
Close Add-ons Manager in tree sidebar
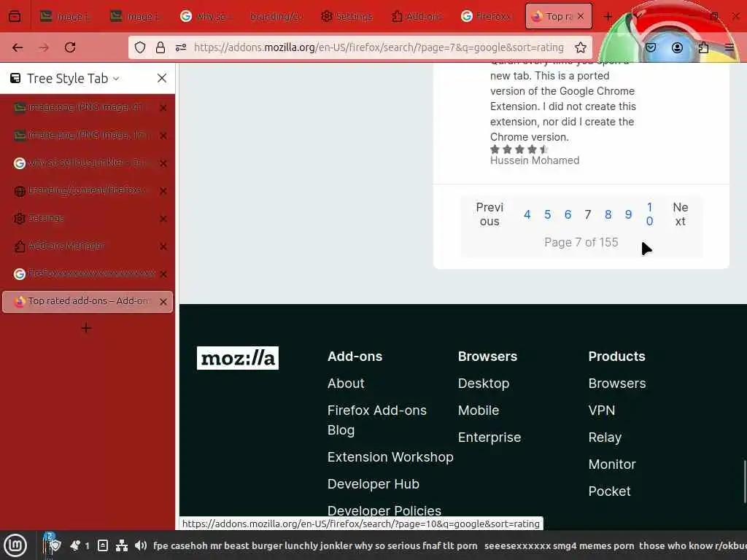tap(163, 246)
